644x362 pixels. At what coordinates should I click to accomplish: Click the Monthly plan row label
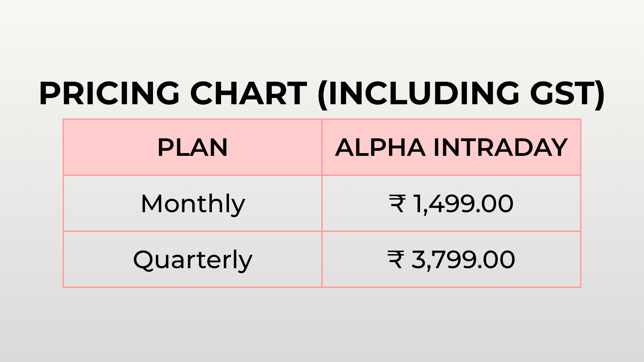(x=193, y=204)
